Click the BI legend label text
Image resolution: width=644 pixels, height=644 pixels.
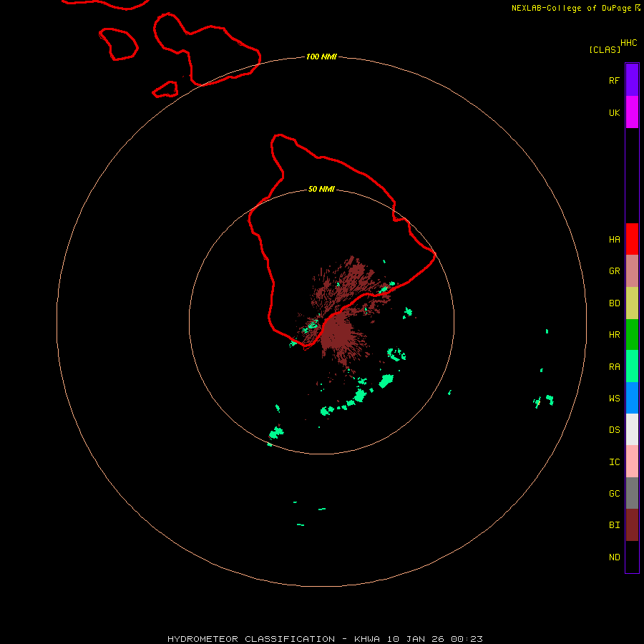[x=614, y=525]
